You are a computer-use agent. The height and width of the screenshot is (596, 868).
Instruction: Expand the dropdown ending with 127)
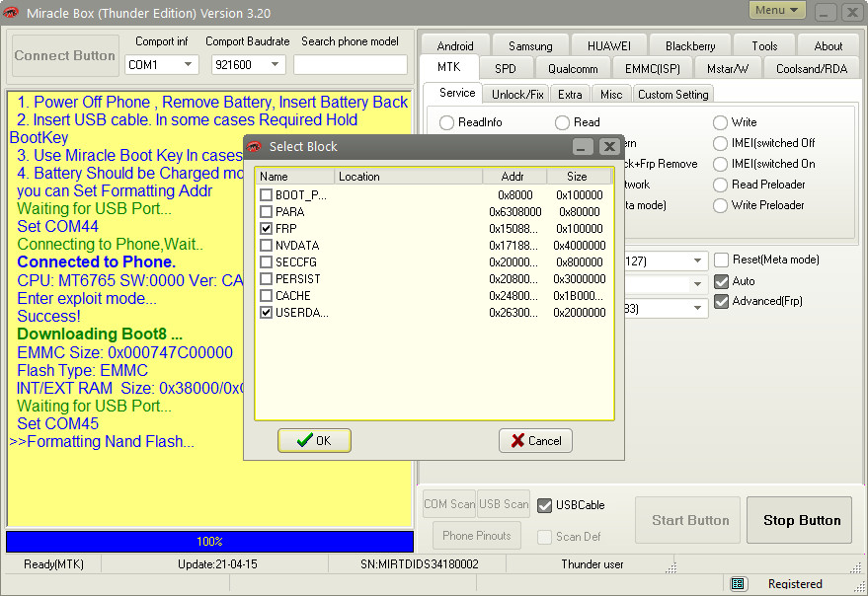(x=697, y=261)
